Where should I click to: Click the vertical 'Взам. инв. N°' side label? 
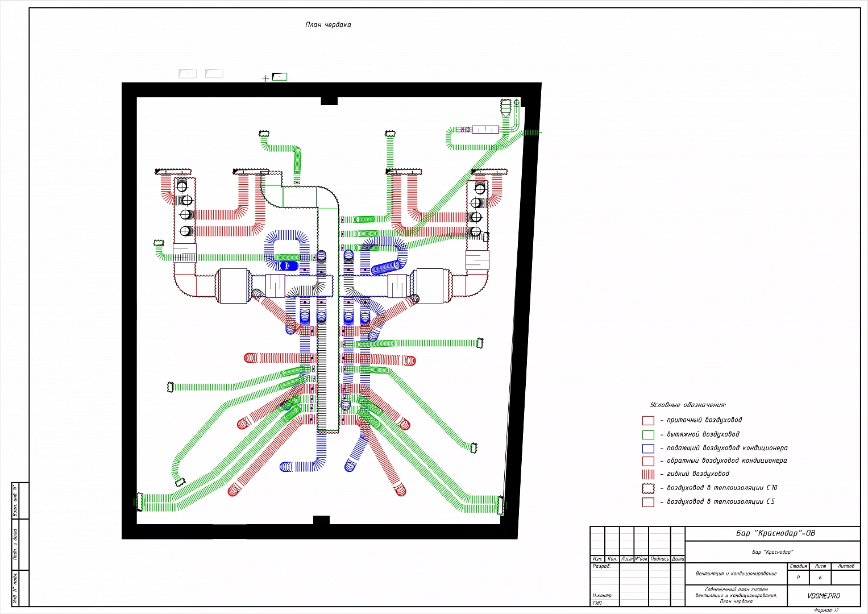[x=15, y=500]
